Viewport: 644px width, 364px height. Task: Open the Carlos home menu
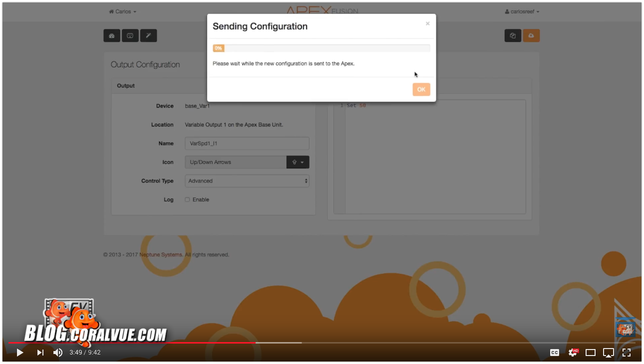(122, 11)
